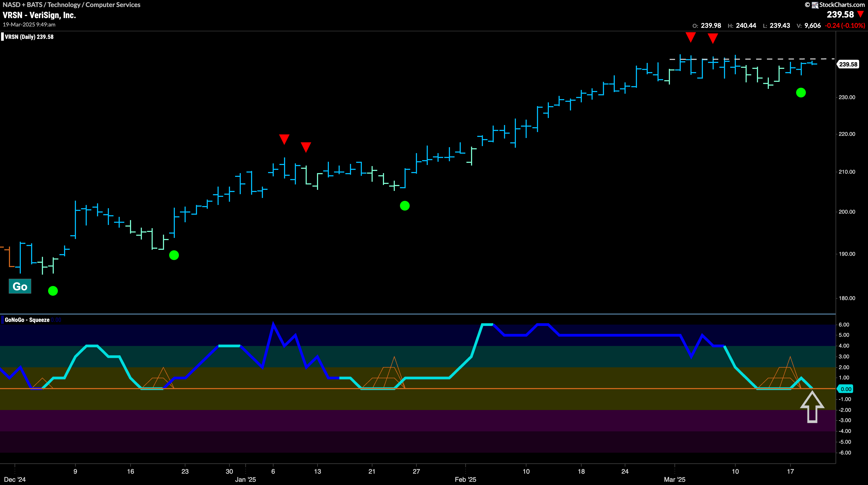The height and width of the screenshot is (485, 868).
Task: Click the 239.58 price tag on axis
Action: tap(848, 64)
